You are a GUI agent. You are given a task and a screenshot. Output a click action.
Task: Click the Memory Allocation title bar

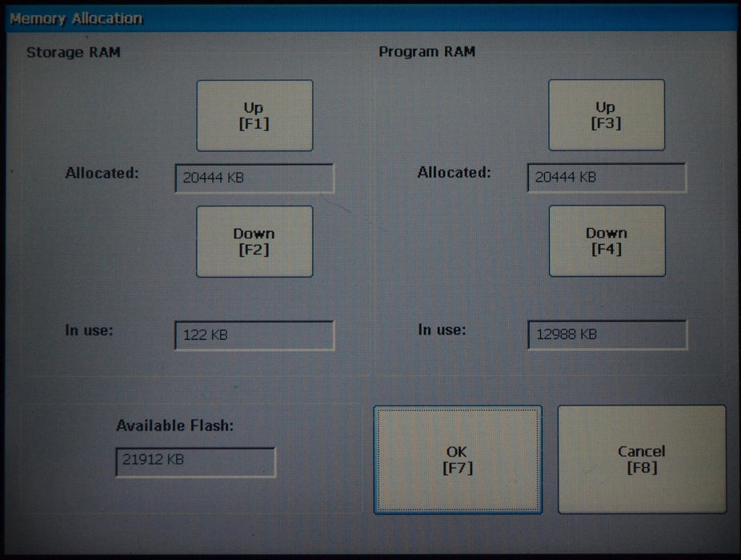(x=370, y=19)
